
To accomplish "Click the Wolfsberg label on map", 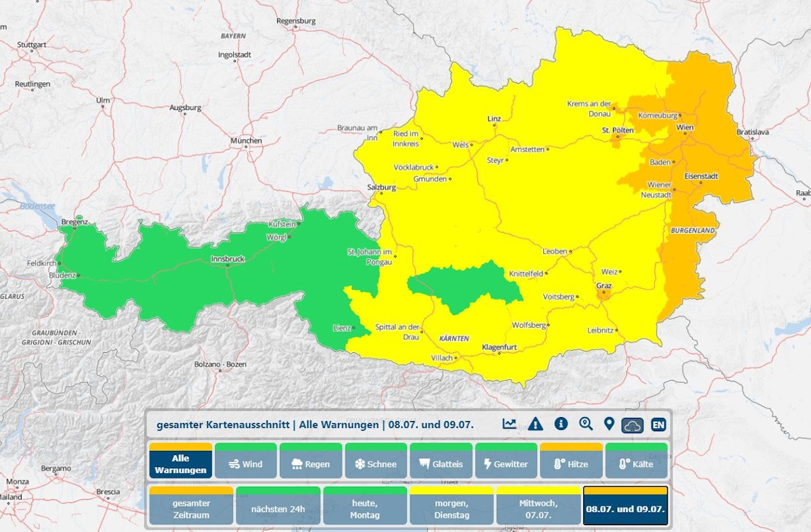I will pyautogui.click(x=529, y=325).
